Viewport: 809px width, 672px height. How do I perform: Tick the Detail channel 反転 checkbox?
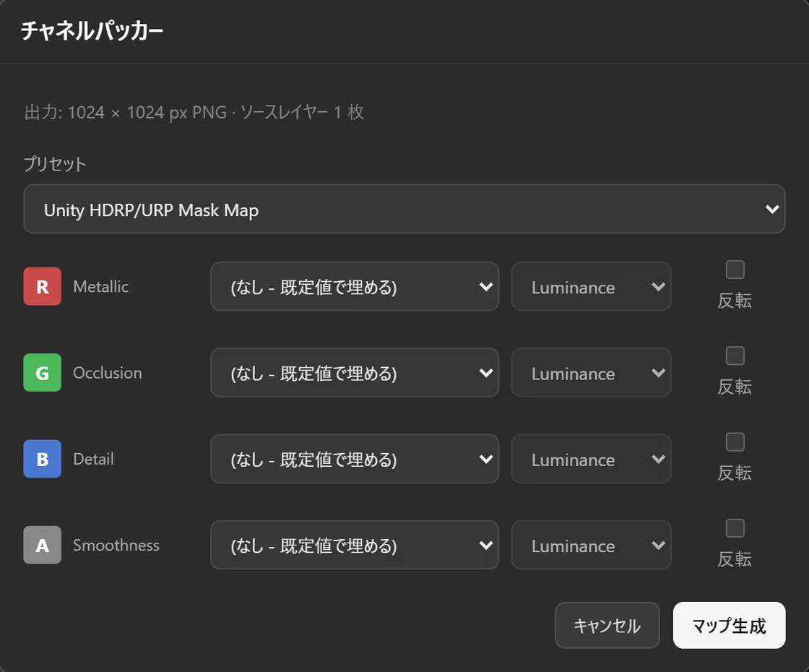point(735,441)
